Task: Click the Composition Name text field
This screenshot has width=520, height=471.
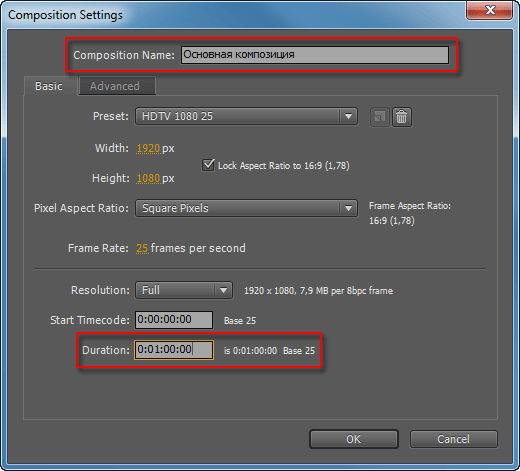Action: point(315,55)
